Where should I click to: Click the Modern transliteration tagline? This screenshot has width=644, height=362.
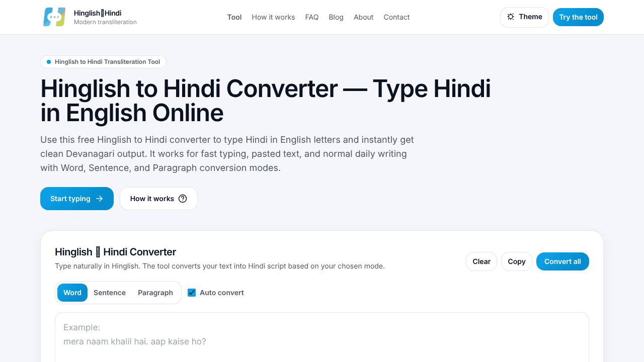point(105,22)
